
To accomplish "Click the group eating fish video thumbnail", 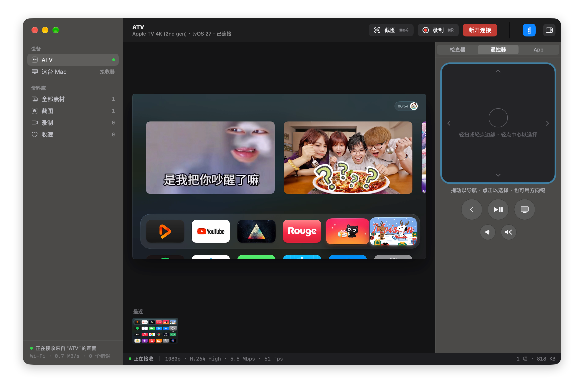I will point(348,157).
